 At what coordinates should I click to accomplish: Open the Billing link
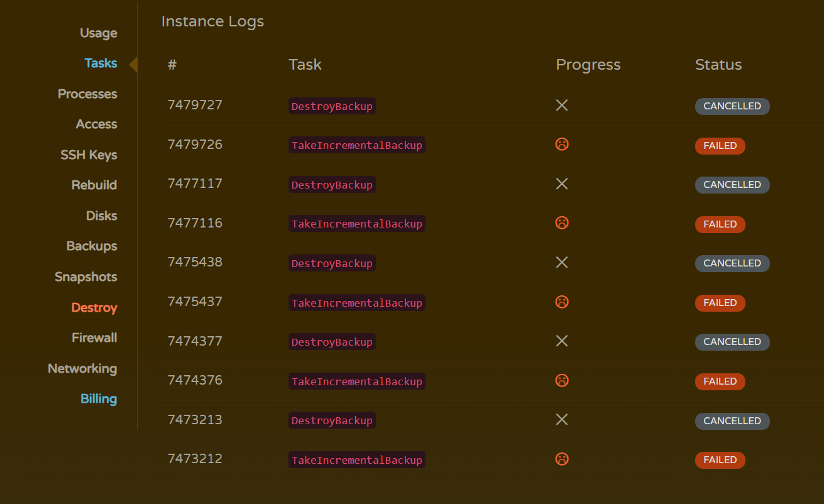(x=99, y=398)
